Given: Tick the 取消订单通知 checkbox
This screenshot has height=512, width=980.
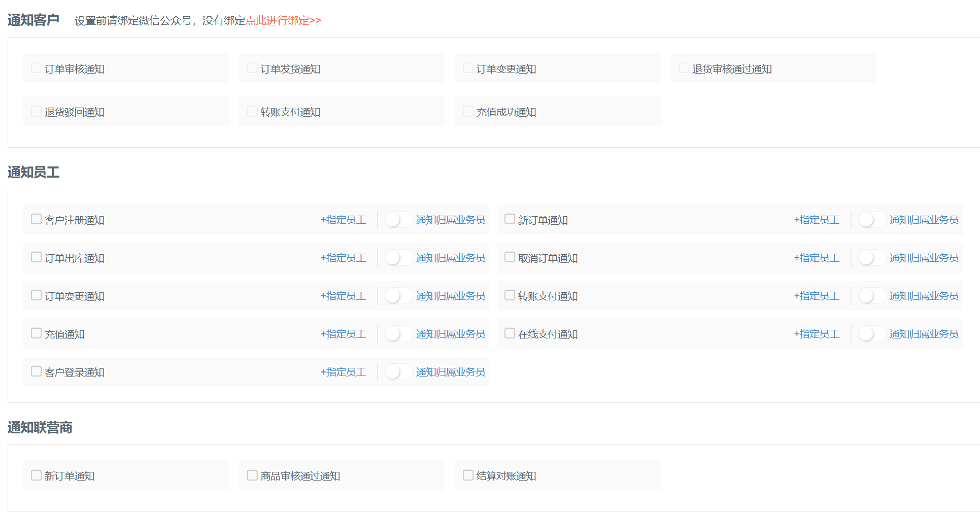Looking at the screenshot, I should 510,257.
